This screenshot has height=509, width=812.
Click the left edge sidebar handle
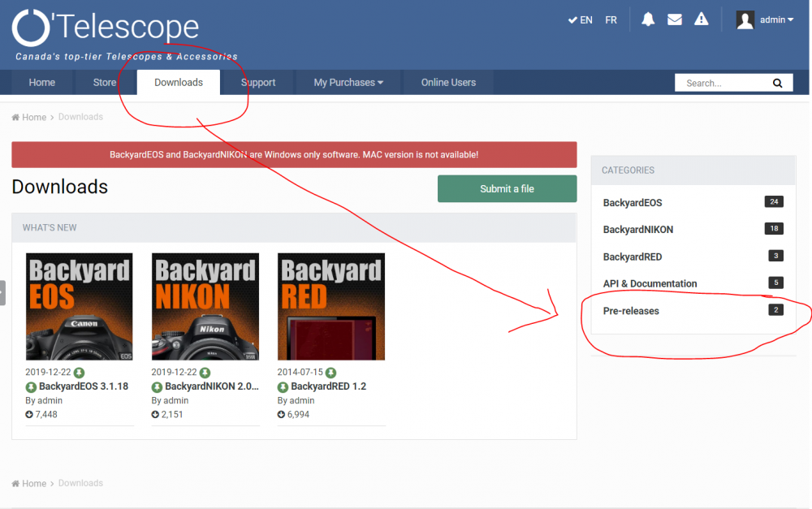pyautogui.click(x=2, y=292)
